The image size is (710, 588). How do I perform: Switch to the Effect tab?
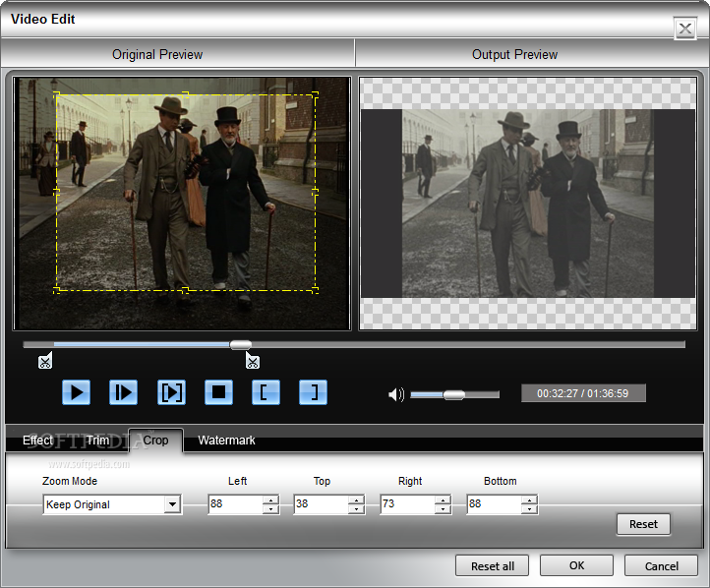coord(37,441)
